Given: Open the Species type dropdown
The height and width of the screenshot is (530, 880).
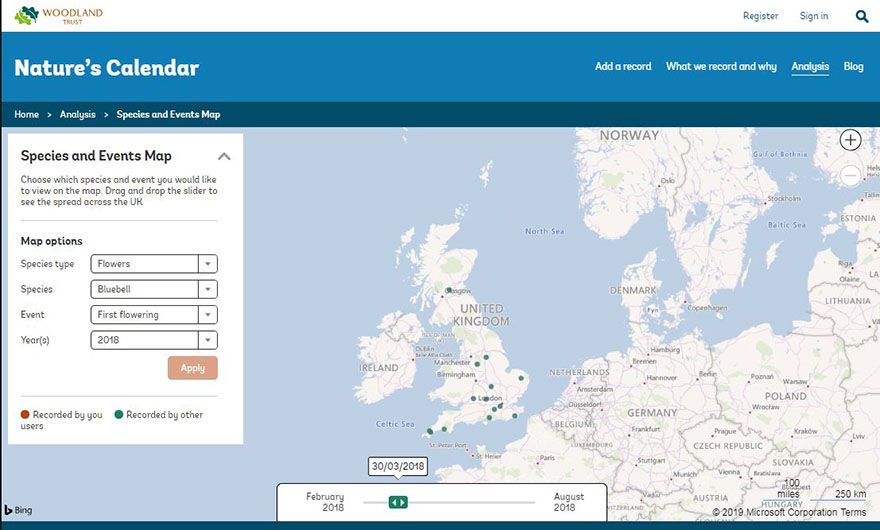Looking at the screenshot, I should pos(154,264).
